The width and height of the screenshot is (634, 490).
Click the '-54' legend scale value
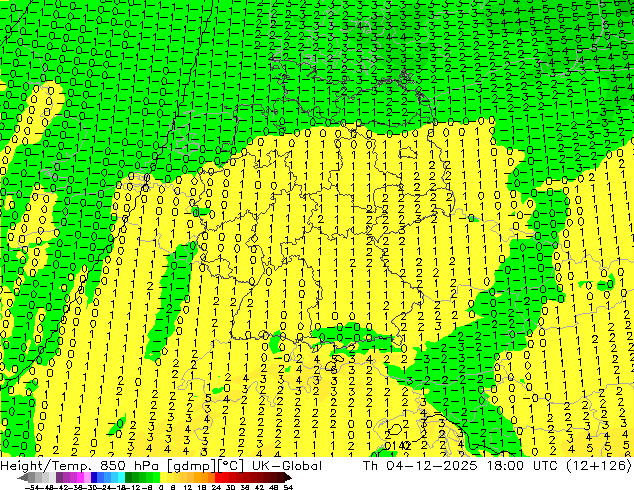click(32, 487)
